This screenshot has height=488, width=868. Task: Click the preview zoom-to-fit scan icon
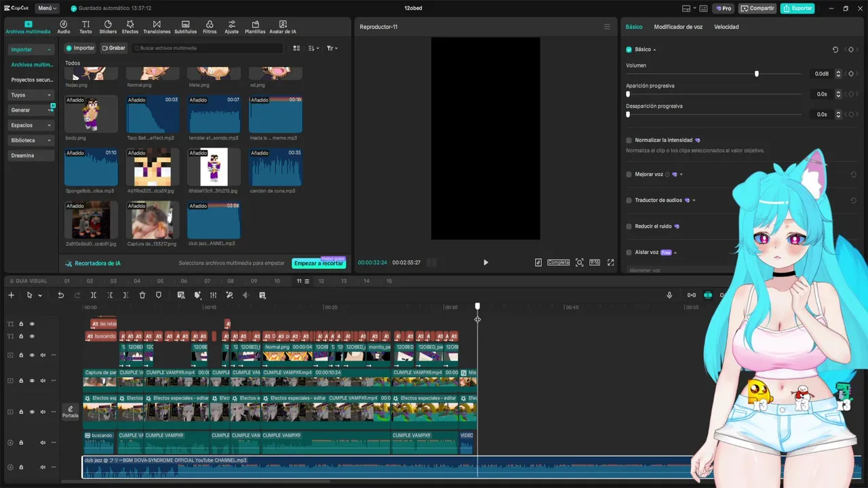pyautogui.click(x=579, y=263)
